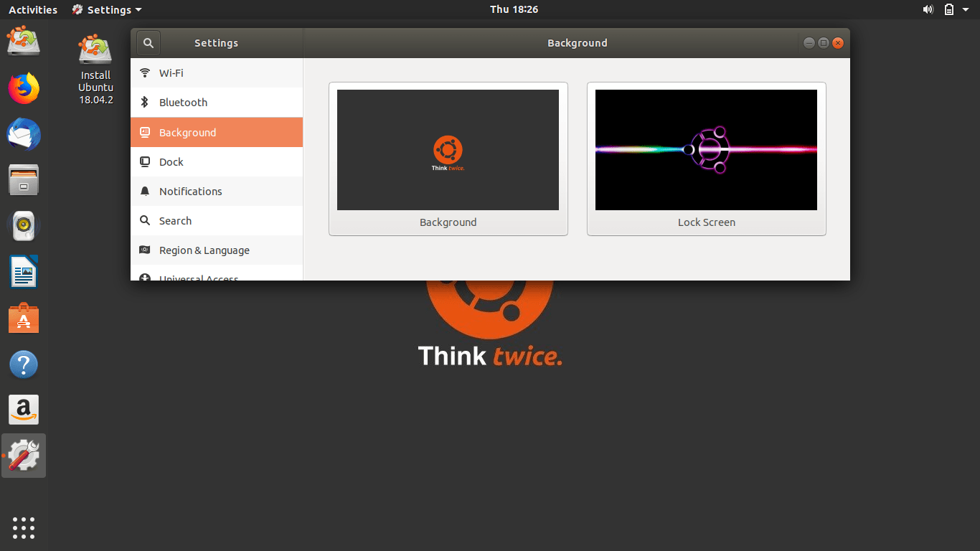Click the Dock icon in sidebar
980x551 pixels.
[x=145, y=162]
